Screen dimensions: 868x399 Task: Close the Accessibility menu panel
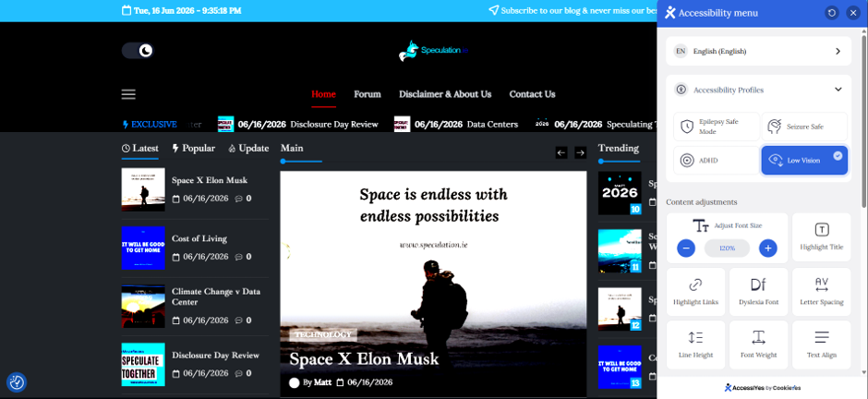(852, 13)
